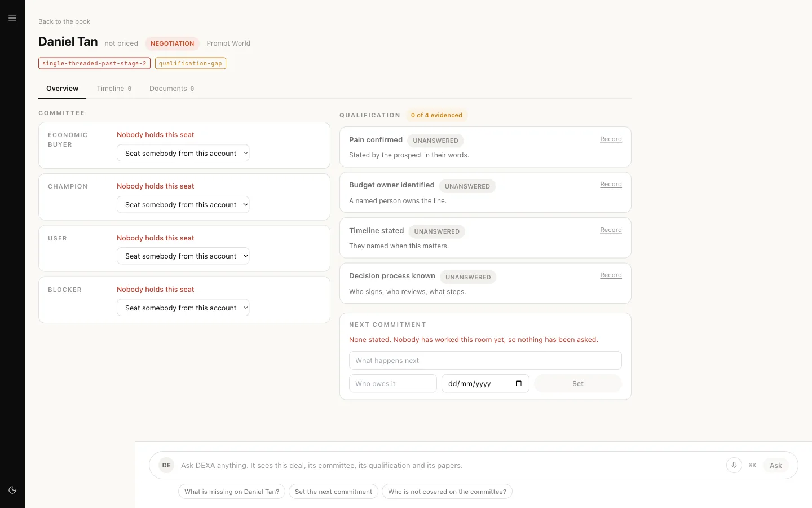
Task: Toggle dark mode moon icon
Action: [x=12, y=490]
